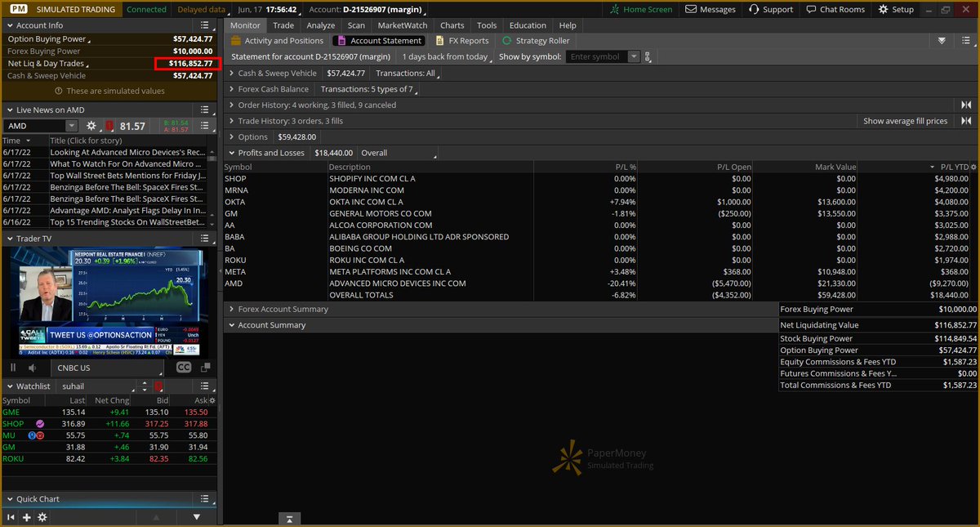Screen dimensions: 980x527
Task: Focus the Enter symbol input field
Action: [596, 57]
